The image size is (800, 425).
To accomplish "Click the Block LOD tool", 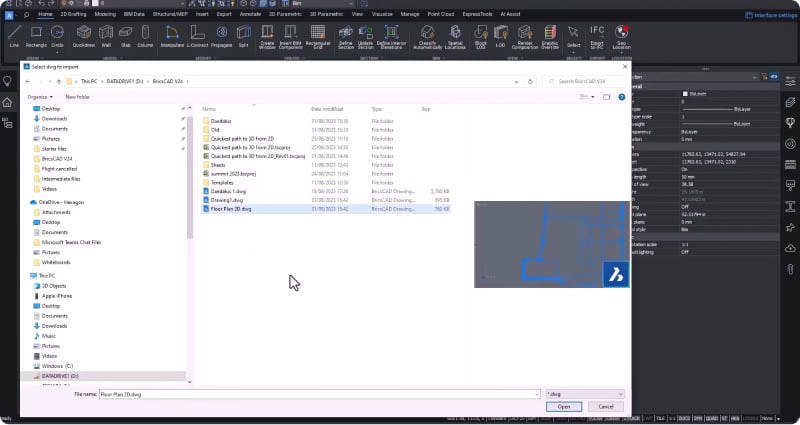I will (x=481, y=37).
